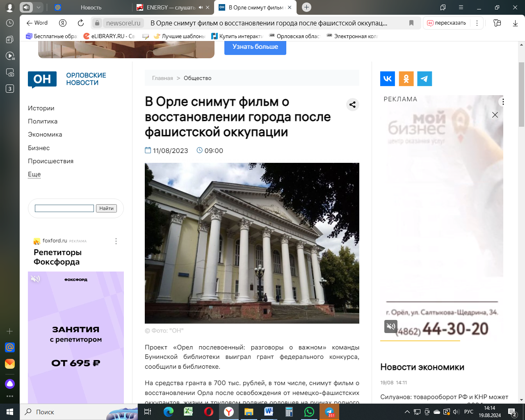The height and width of the screenshot is (420, 525).
Task: Open Foxford ad options menu
Action: point(116,241)
